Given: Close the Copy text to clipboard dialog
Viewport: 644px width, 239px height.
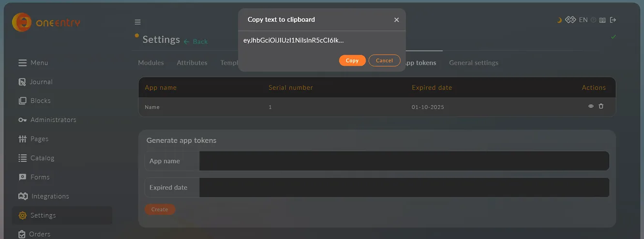Looking at the screenshot, I should 396,20.
